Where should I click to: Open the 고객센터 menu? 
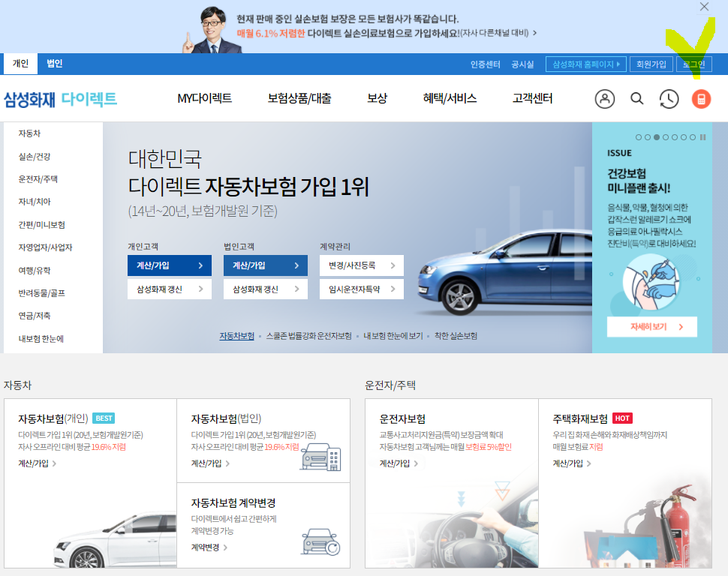tap(532, 98)
